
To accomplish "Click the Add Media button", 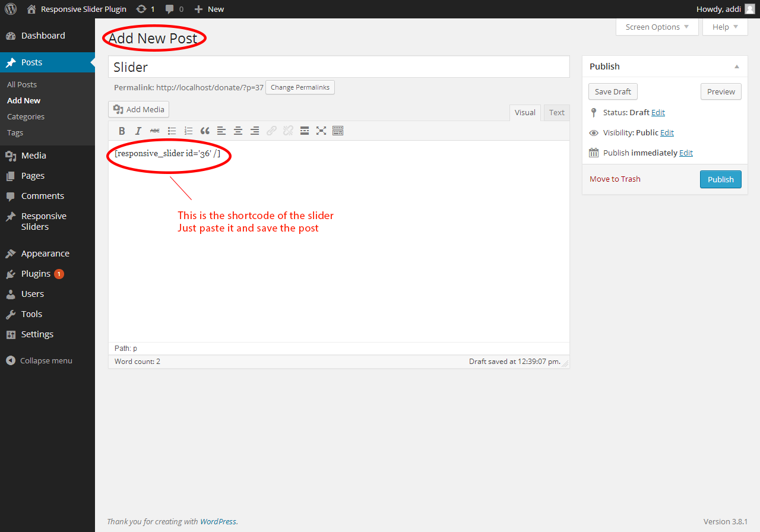I will [139, 109].
